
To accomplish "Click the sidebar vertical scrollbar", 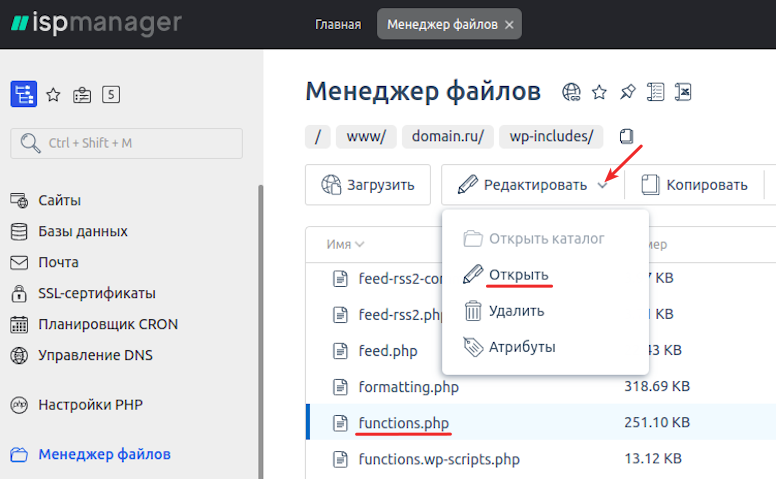I will pos(261,332).
